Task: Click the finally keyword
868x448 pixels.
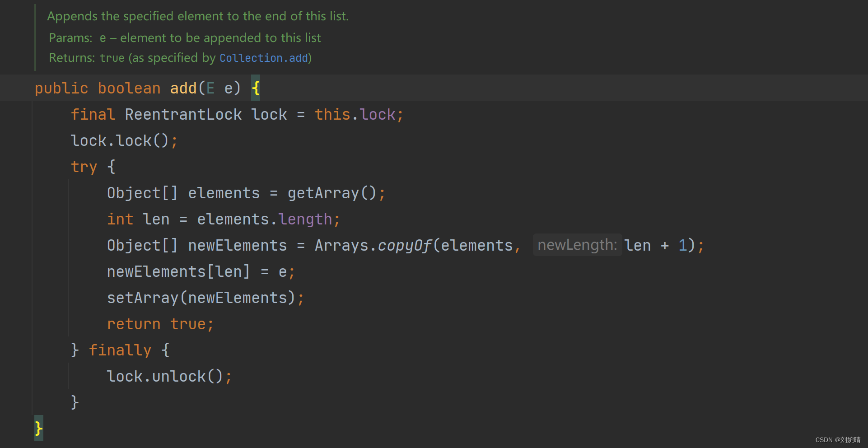Action: 120,350
